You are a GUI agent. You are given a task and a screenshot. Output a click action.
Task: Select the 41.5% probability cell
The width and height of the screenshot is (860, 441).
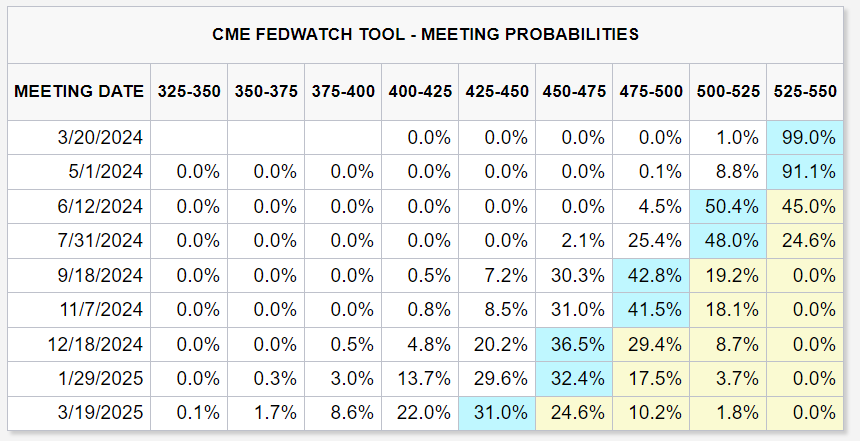pyautogui.click(x=652, y=309)
